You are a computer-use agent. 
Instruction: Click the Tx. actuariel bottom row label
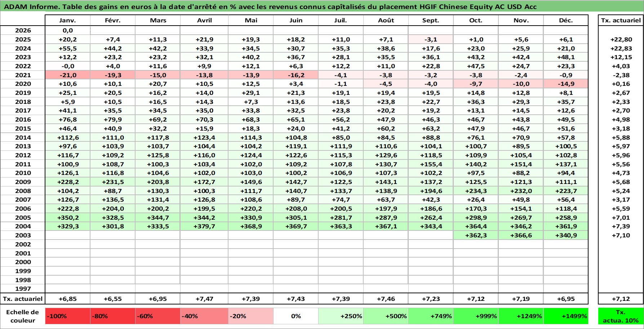tap(23, 299)
